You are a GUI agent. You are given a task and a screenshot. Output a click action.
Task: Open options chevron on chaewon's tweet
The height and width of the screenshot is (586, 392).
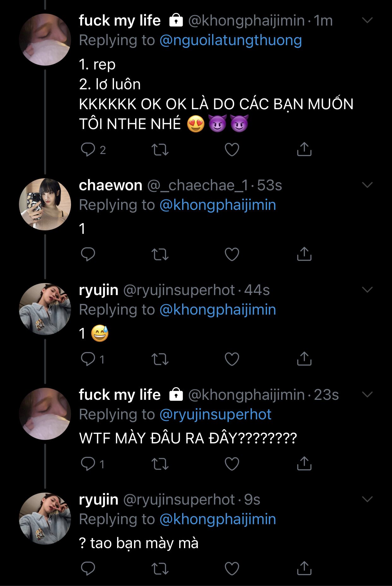click(367, 185)
